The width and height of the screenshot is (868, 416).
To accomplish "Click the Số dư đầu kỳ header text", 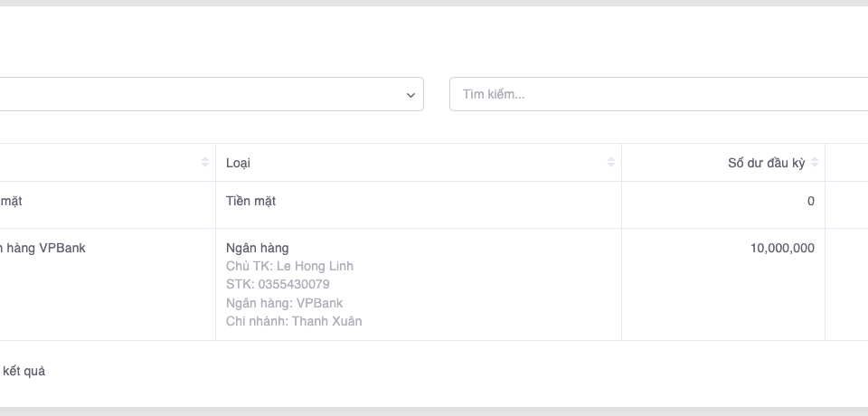I will click(766, 163).
